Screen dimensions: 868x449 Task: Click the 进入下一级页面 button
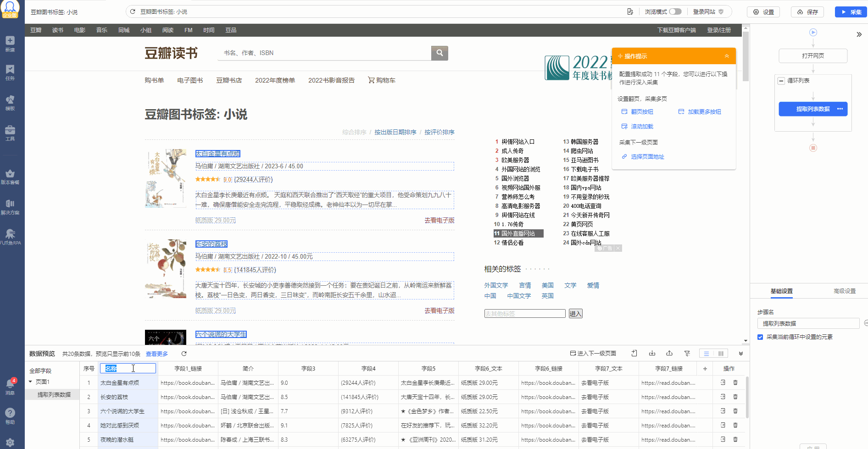click(x=593, y=353)
